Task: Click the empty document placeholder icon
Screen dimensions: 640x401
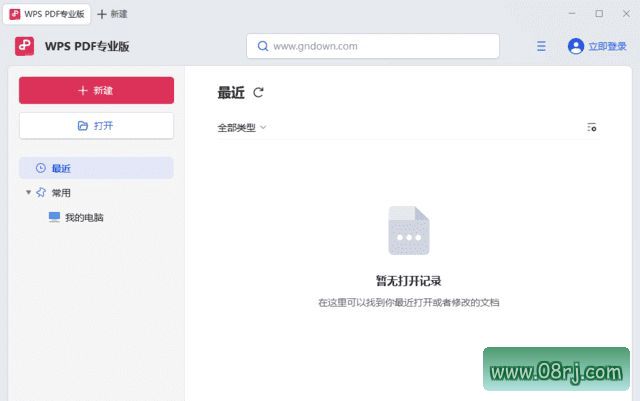Action: pos(409,230)
